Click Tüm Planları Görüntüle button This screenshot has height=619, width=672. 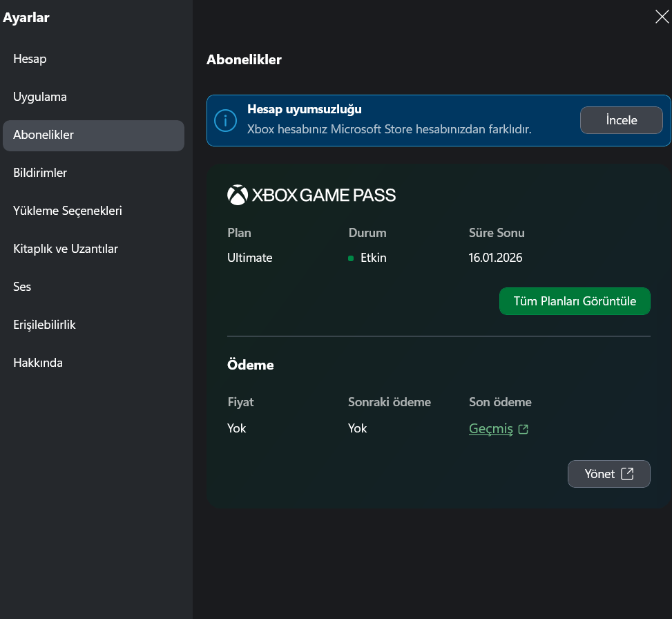click(x=575, y=301)
